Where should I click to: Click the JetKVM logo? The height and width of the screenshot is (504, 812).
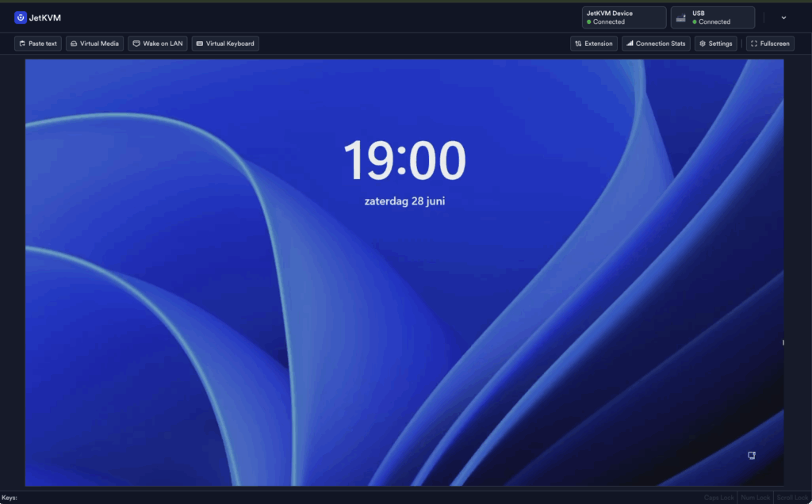point(37,17)
